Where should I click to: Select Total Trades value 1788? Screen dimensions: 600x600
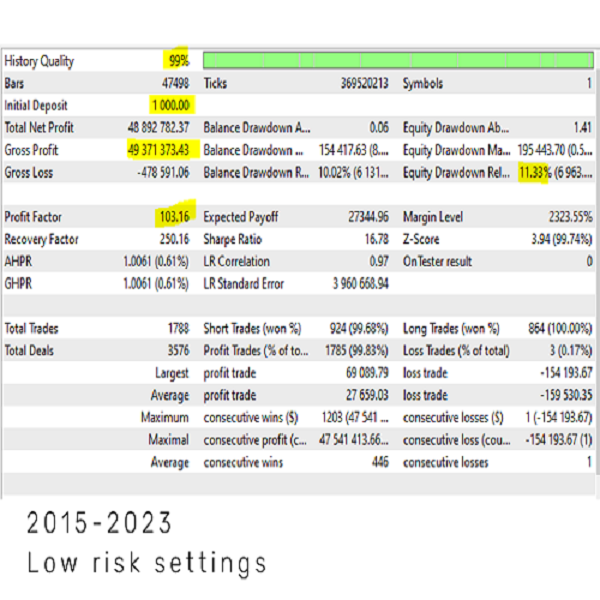(x=178, y=328)
